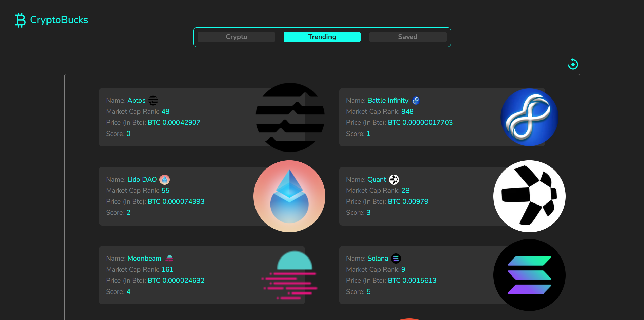644x320 pixels.
Task: Click the small Lido DAO droplet icon
Action: 165,179
